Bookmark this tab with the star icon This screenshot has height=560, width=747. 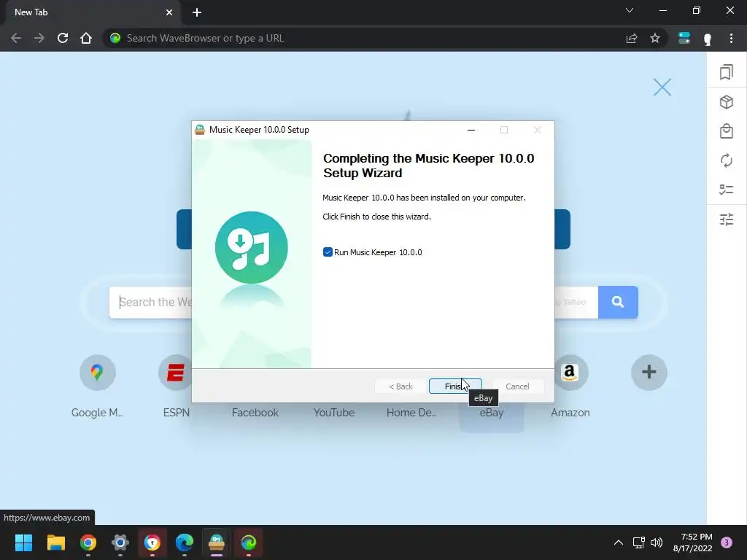point(655,38)
